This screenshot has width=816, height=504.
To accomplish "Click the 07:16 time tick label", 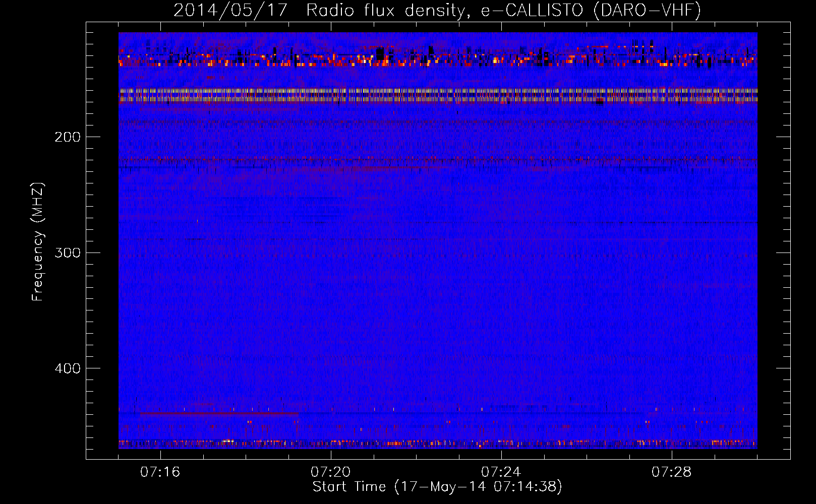I will pyautogui.click(x=160, y=472).
